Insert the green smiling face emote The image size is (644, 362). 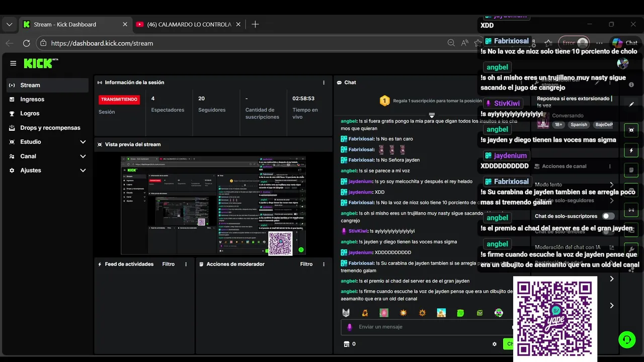tap(460, 313)
